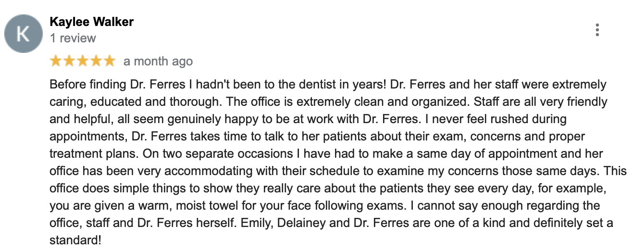Click the fourth gold rating star

[96, 61]
